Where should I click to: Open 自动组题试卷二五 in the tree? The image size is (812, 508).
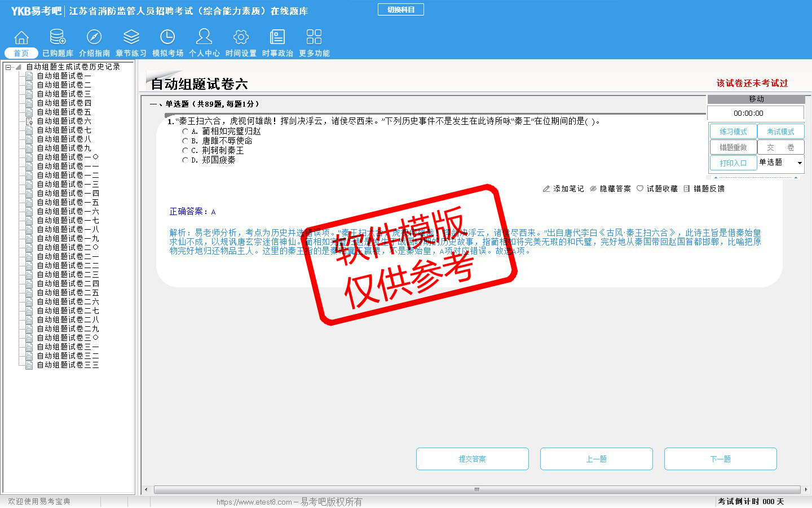click(68, 292)
